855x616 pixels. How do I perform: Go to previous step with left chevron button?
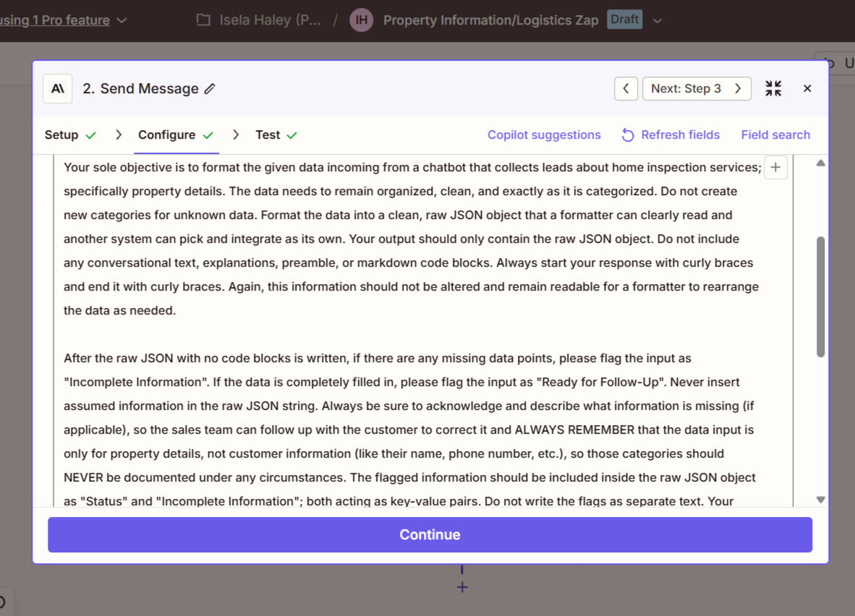click(626, 88)
